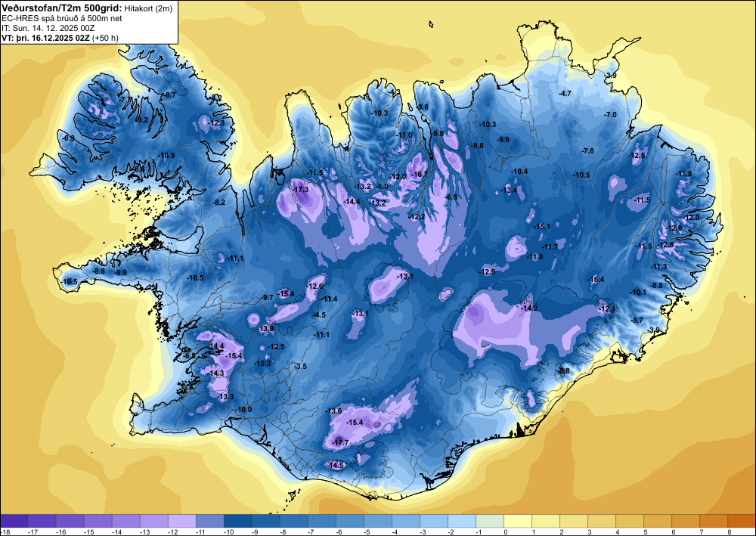Click the valid time 'VT: þri. 16.12.2025 02Z'
Image resolution: width=756 pixels, height=536 pixels.
point(45,38)
